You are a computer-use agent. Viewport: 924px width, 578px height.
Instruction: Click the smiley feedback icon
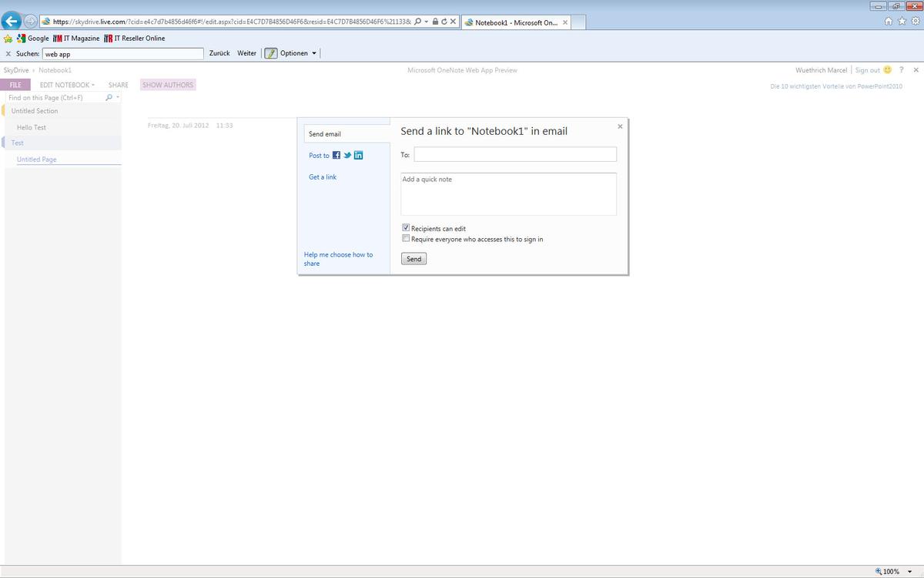click(888, 69)
